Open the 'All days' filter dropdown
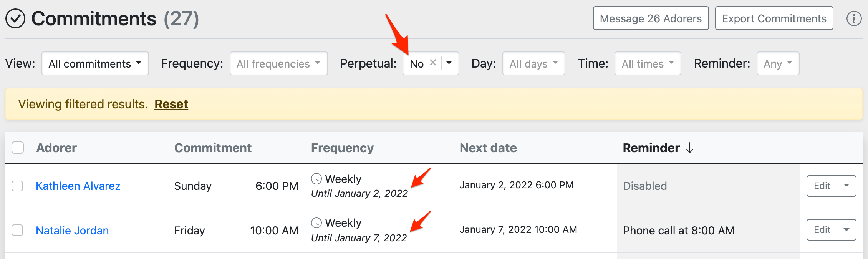This screenshot has height=259, width=868. click(x=533, y=63)
